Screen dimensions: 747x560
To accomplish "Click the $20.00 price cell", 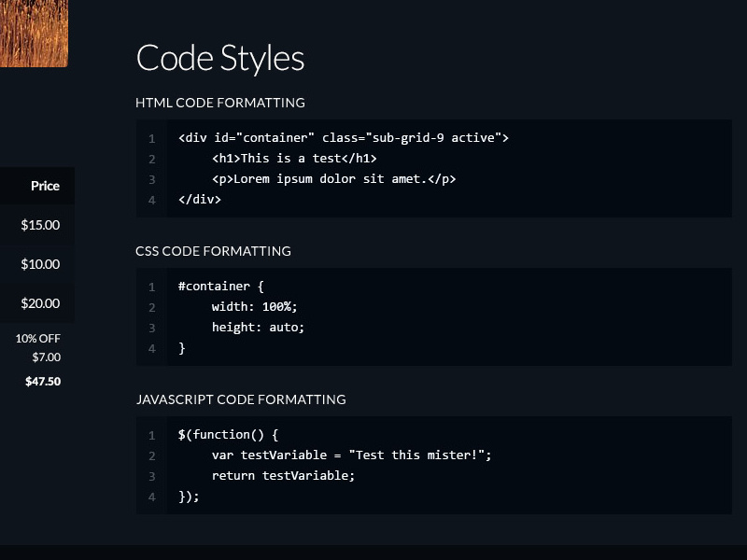I will click(40, 303).
